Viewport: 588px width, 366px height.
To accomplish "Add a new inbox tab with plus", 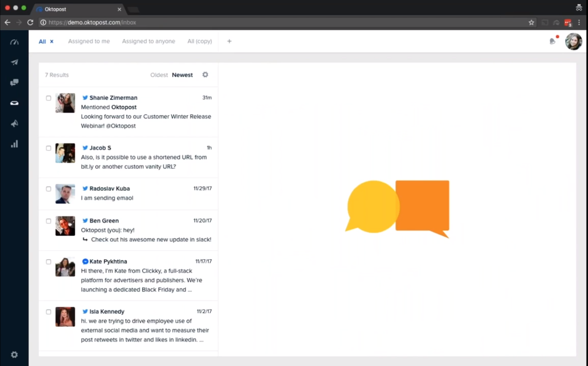I will point(229,42).
